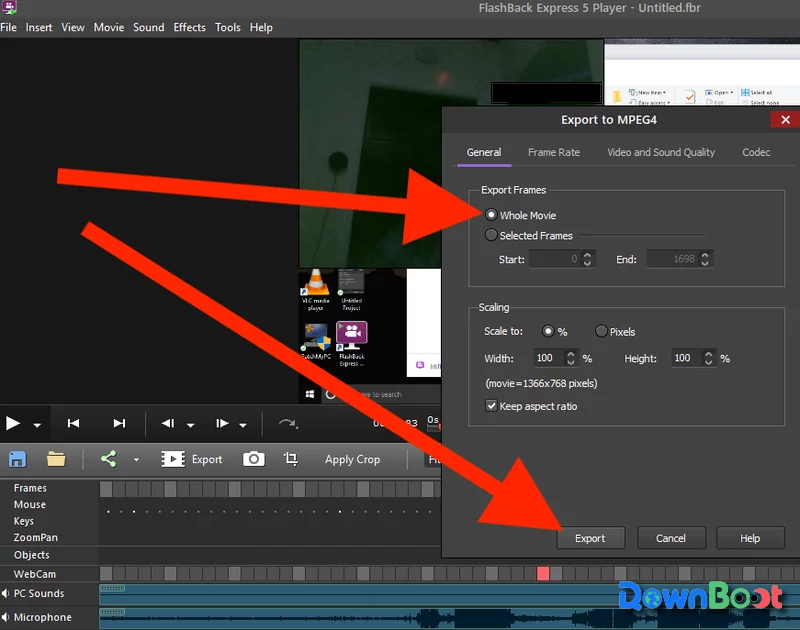Close the Export to MPEG4 dialog
This screenshot has width=800, height=630.
click(785, 120)
